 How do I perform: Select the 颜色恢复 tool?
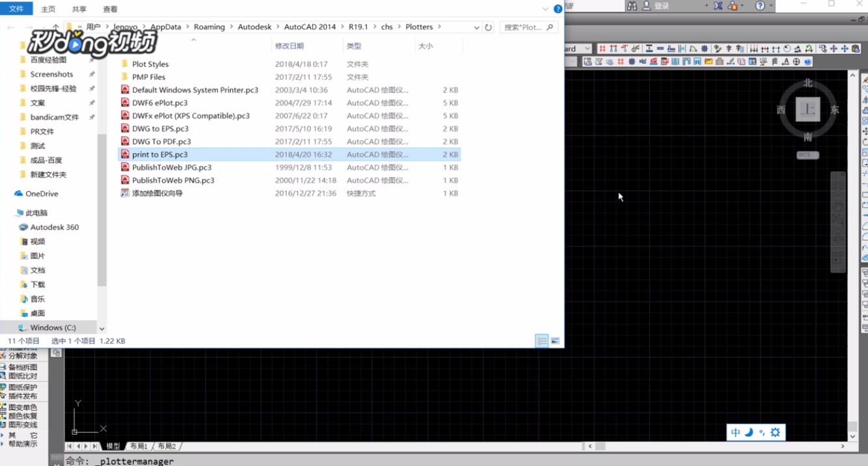(23, 416)
